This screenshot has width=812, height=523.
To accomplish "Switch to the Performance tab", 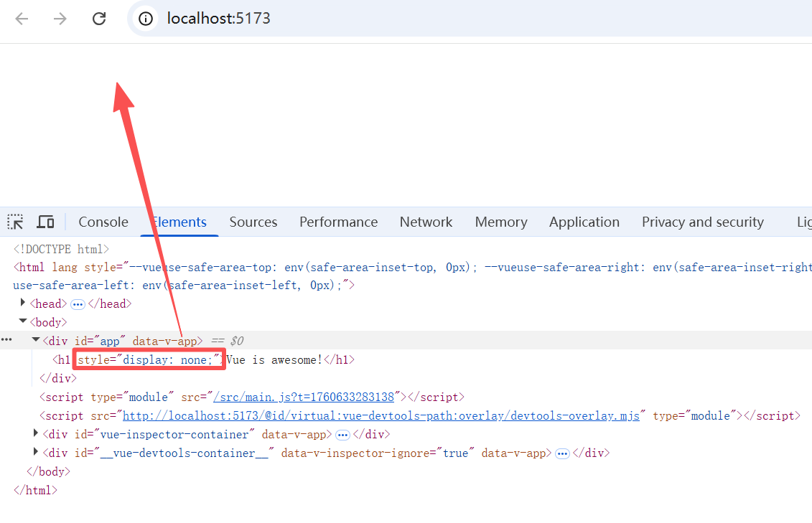I will 338,222.
